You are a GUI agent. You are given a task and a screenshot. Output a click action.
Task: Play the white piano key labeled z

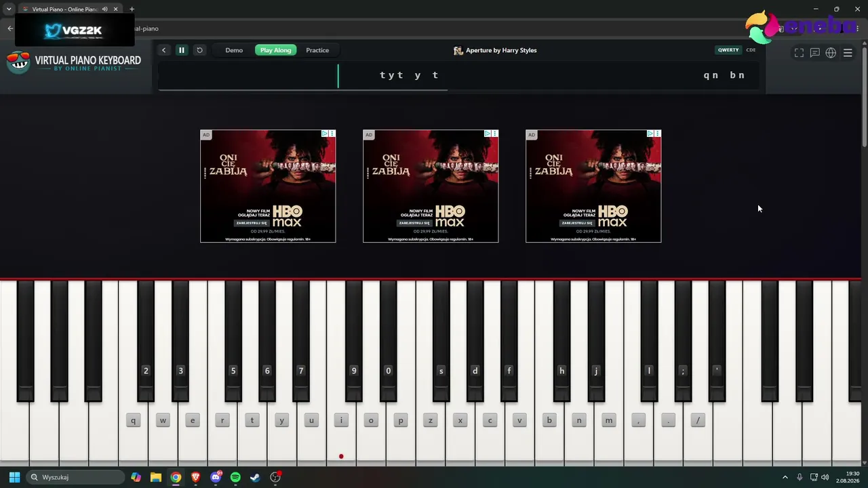pyautogui.click(x=431, y=420)
